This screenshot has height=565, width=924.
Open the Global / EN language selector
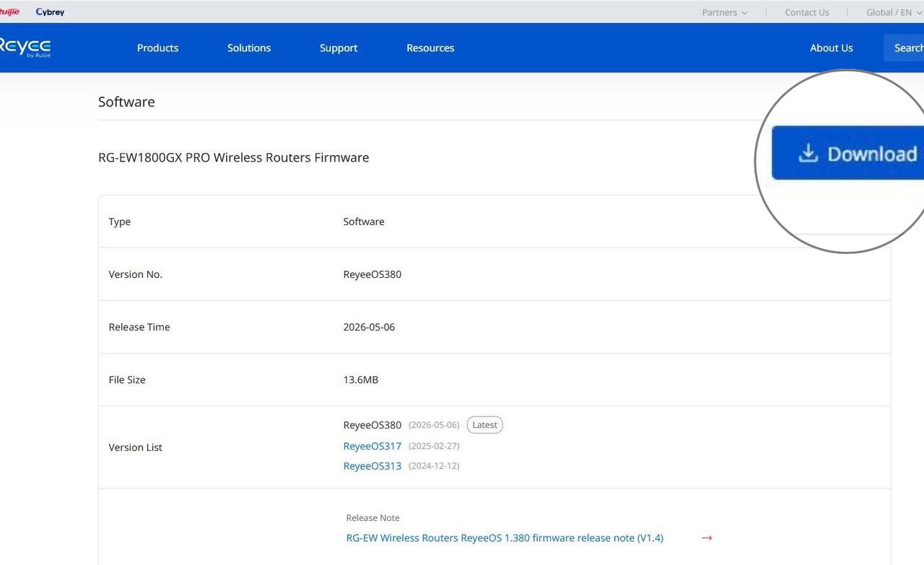click(894, 12)
